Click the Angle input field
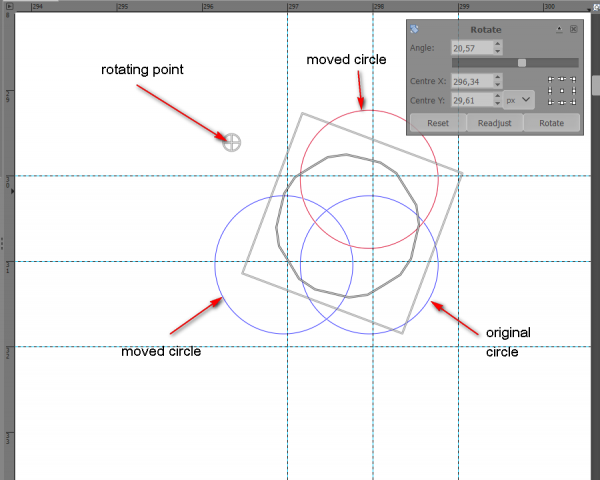The height and width of the screenshot is (480, 600). (x=473, y=48)
